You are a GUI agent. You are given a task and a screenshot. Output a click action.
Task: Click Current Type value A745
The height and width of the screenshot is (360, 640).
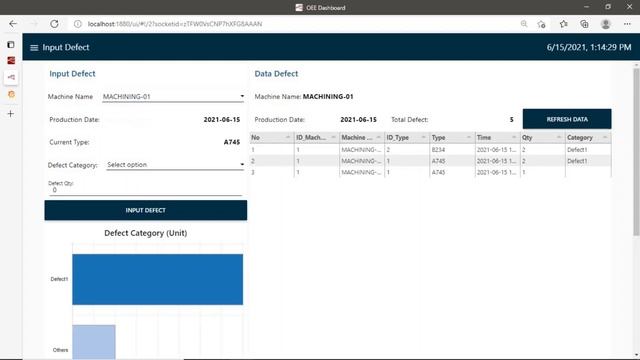(232, 142)
